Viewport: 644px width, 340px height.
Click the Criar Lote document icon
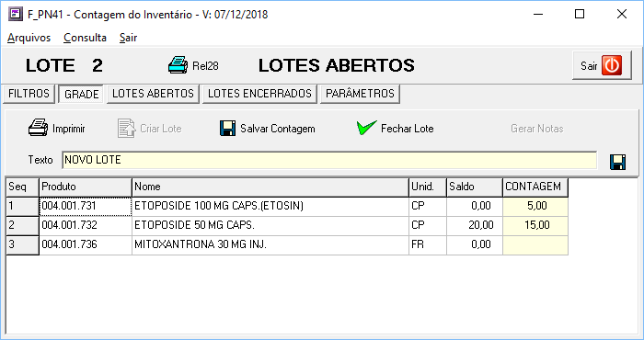(x=127, y=129)
